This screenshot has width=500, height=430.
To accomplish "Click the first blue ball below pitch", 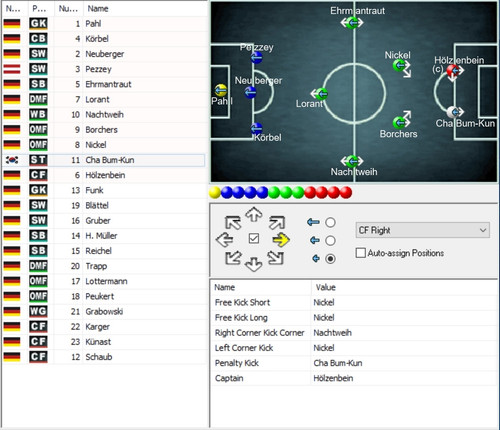I will [x=227, y=192].
